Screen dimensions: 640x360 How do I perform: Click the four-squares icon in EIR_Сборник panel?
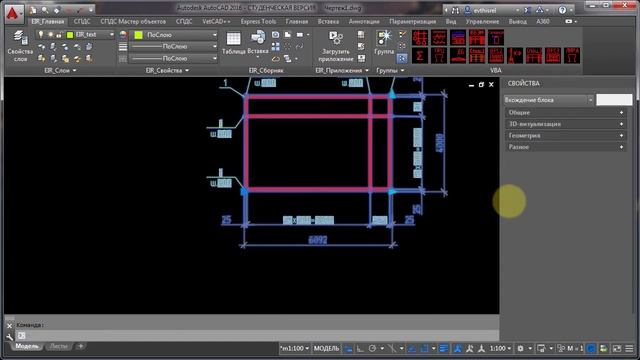(276, 47)
